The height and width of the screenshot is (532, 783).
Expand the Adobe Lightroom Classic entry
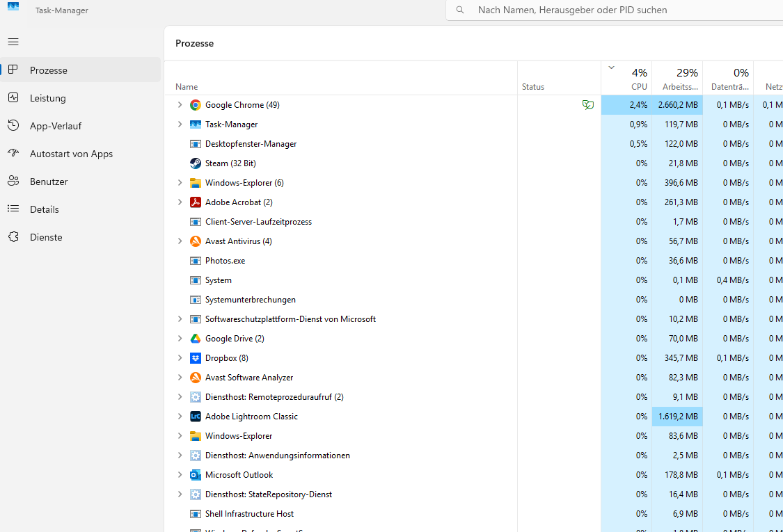(x=180, y=417)
